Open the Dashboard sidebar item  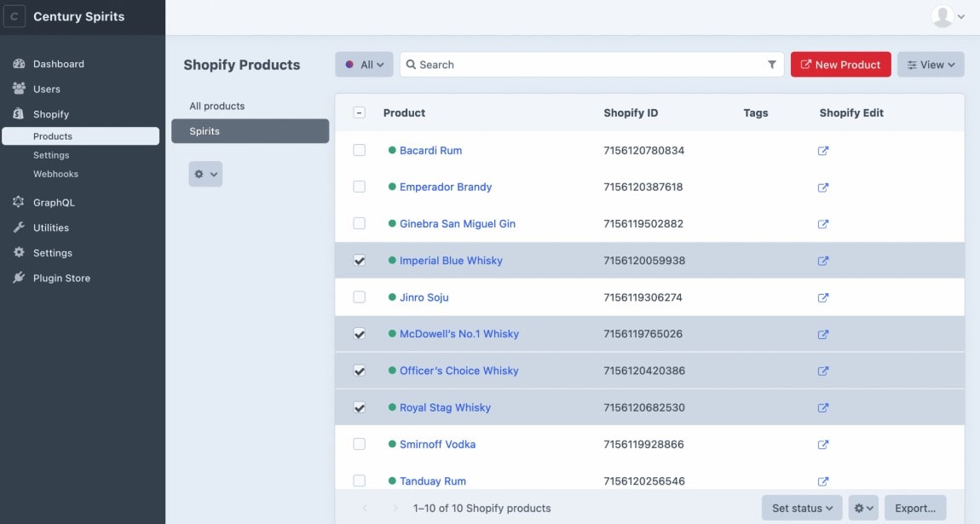[58, 64]
